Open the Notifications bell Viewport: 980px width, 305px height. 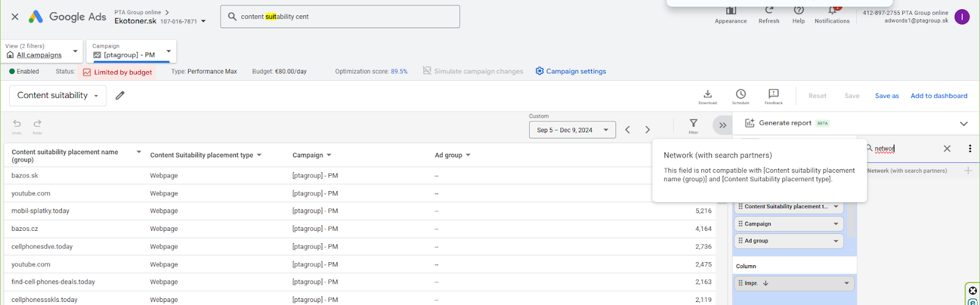point(832,10)
